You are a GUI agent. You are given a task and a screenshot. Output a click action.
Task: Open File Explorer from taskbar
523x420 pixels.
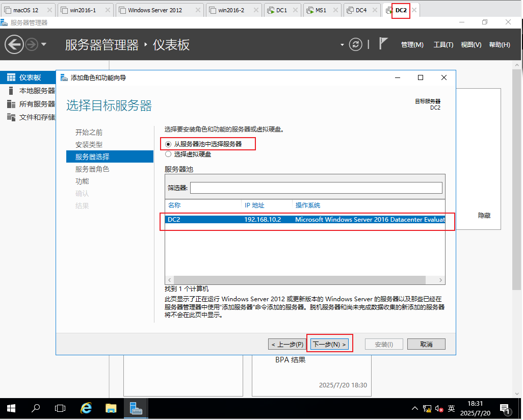pyautogui.click(x=111, y=408)
